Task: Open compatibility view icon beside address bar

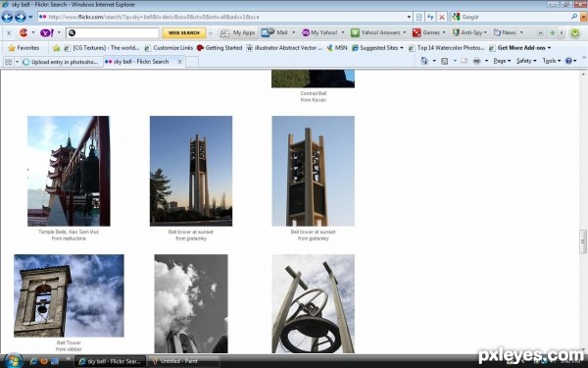Action: pyautogui.click(x=419, y=17)
